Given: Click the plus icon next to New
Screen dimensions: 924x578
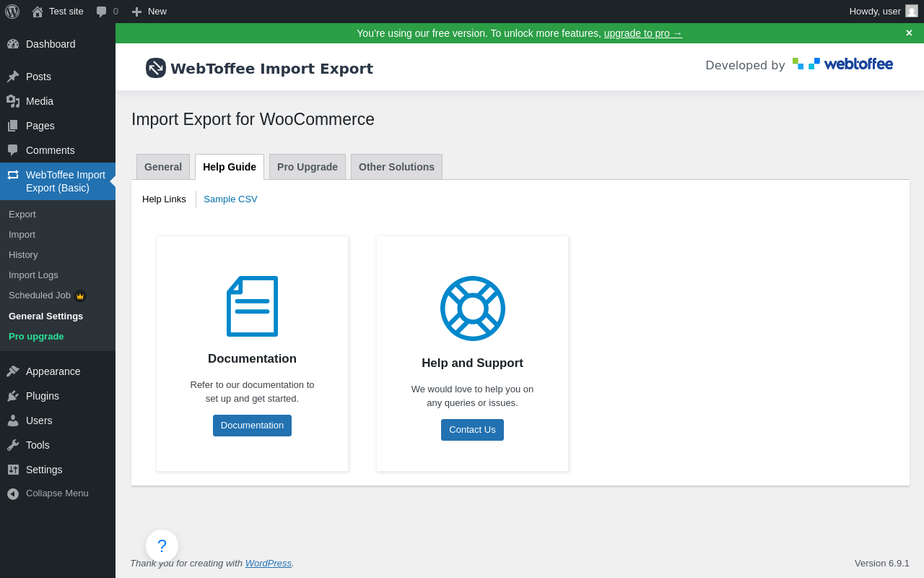Looking at the screenshot, I should [136, 12].
